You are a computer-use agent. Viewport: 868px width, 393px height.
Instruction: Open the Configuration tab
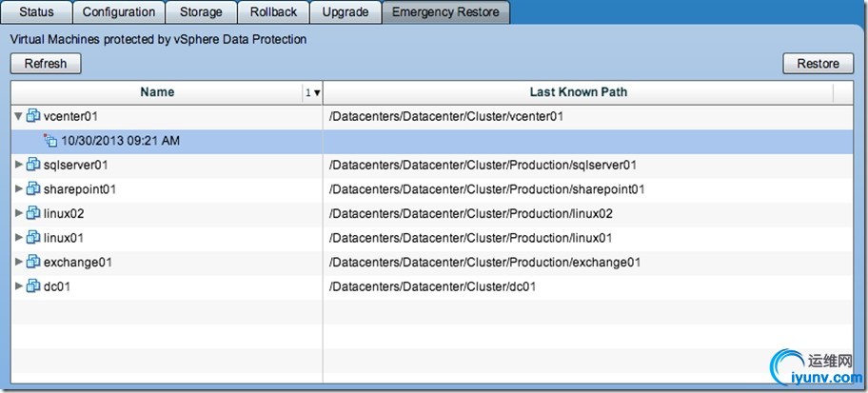click(119, 12)
